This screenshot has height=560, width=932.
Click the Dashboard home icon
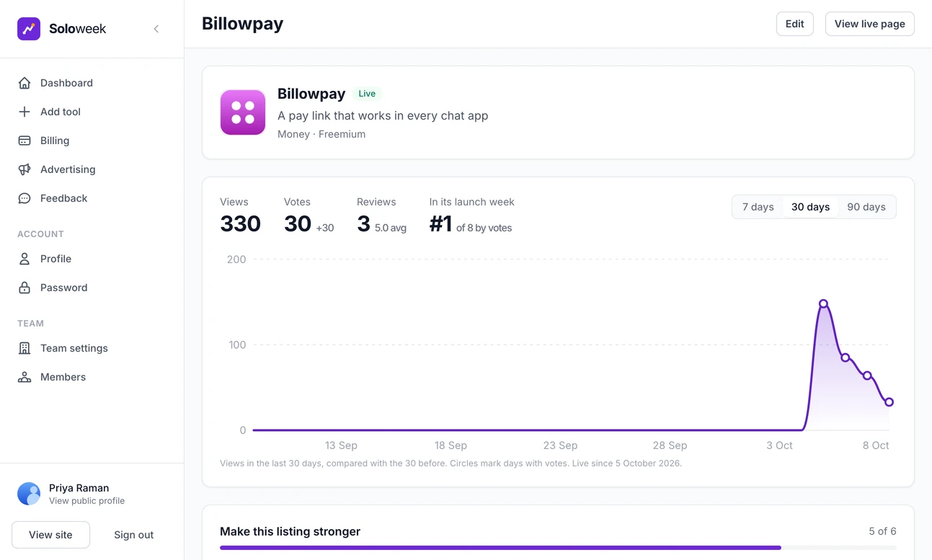point(25,83)
